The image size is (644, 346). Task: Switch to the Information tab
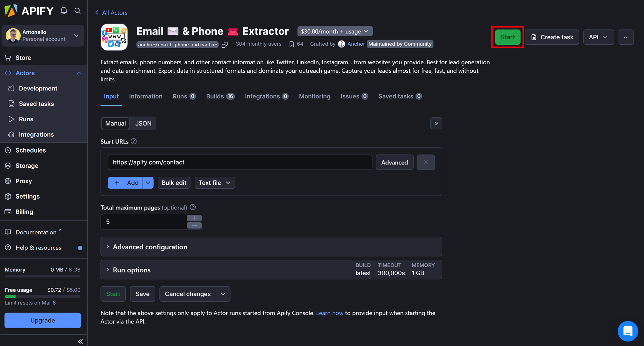[146, 96]
